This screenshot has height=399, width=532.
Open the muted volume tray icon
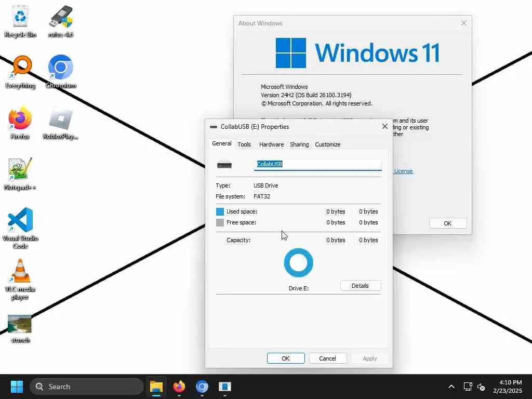pos(481,387)
